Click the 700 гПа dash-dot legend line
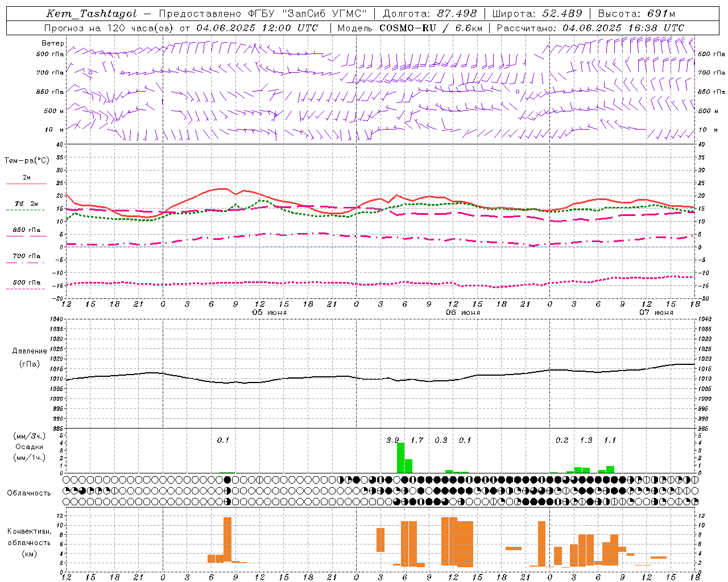The height and width of the screenshot is (582, 728). point(25,263)
